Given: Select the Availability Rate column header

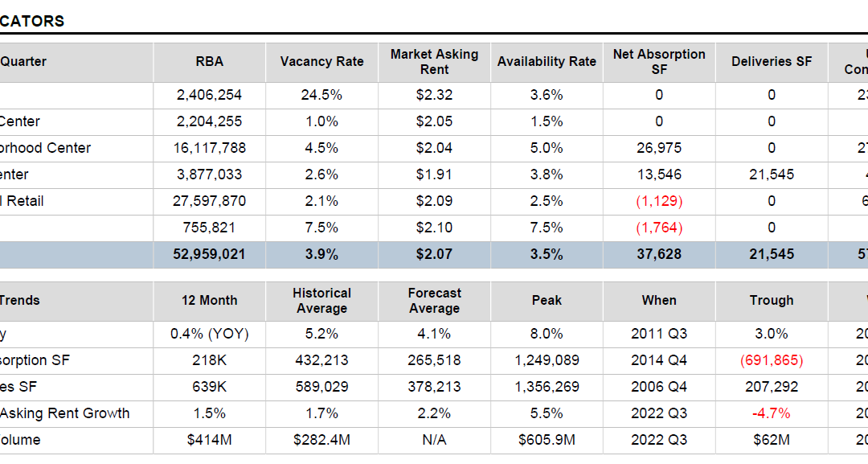Looking at the screenshot, I should (547, 62).
